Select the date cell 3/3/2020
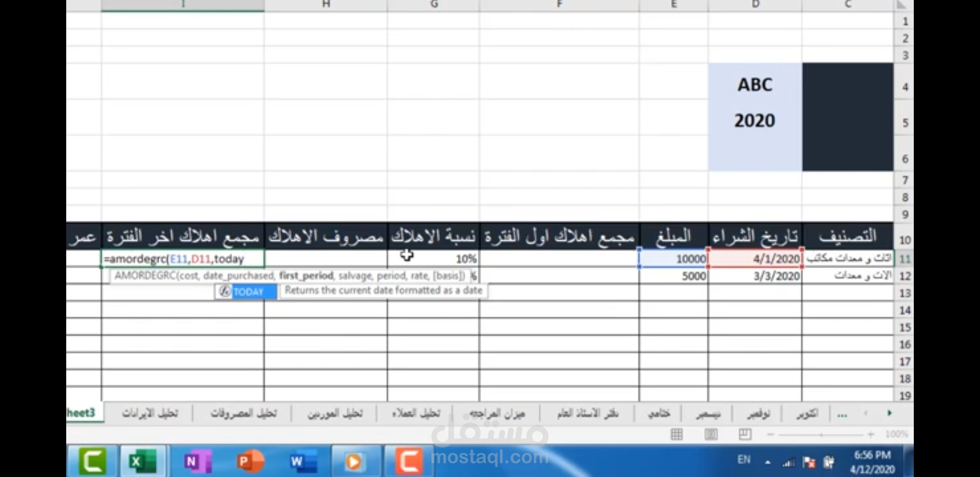This screenshot has height=477, width=980. coord(755,276)
